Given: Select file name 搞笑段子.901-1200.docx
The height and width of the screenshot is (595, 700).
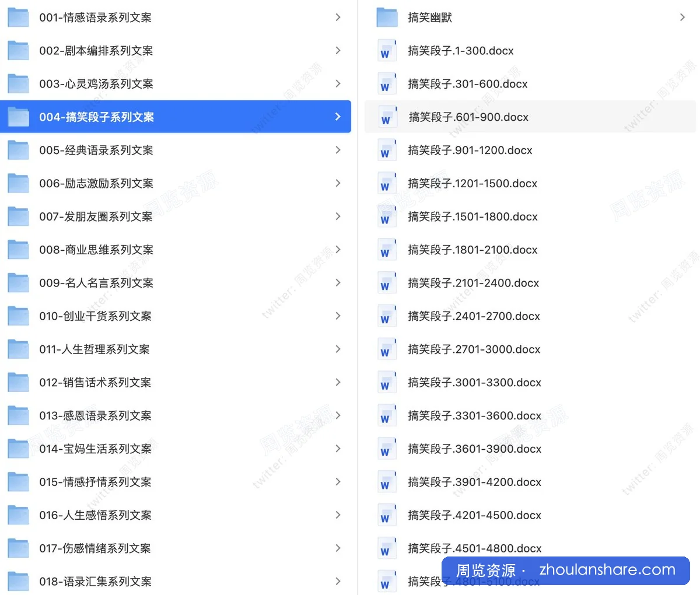Looking at the screenshot, I should (470, 150).
